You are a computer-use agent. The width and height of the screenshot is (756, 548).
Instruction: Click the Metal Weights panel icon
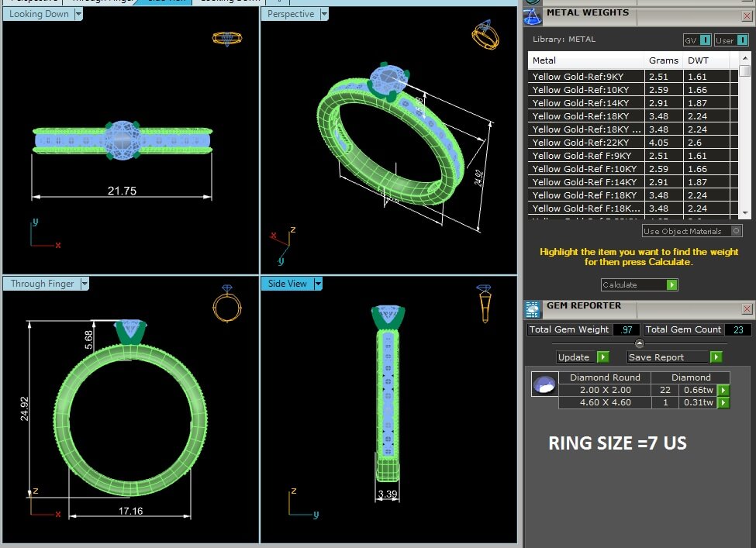532,15
